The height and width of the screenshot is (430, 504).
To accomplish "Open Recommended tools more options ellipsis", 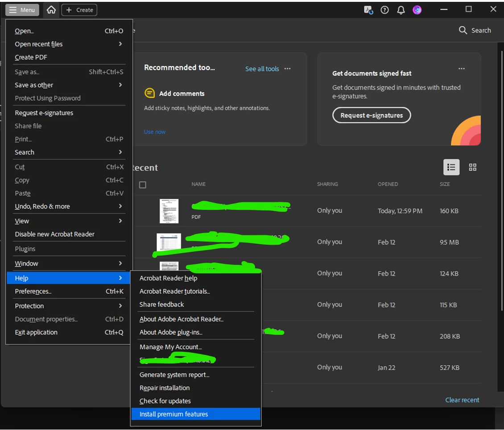I will 287,69.
